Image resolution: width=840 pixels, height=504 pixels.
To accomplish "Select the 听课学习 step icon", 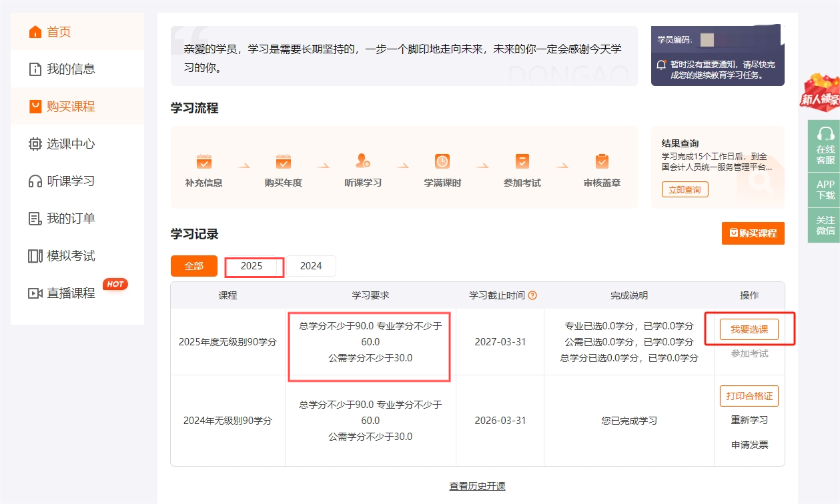I will click(x=364, y=161).
